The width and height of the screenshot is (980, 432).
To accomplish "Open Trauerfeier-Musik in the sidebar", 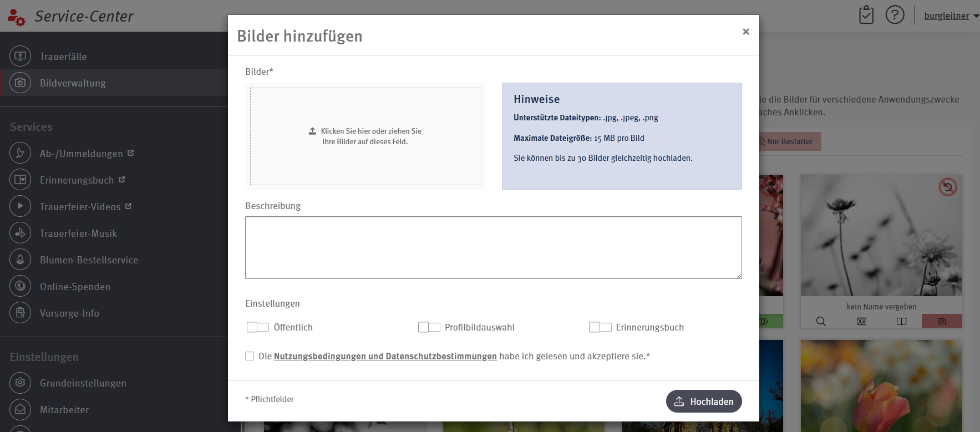I will tap(78, 233).
